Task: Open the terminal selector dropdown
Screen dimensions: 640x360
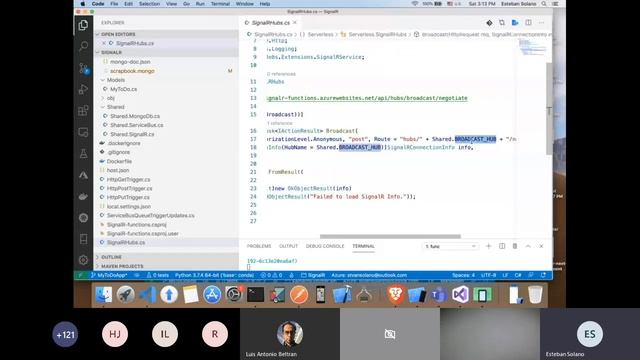Action: 450,246
